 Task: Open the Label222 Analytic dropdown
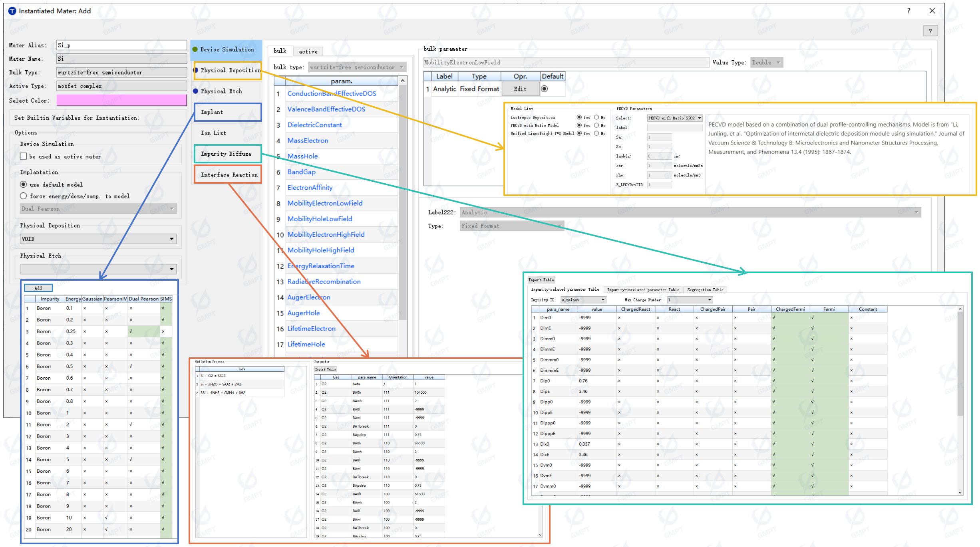690,212
